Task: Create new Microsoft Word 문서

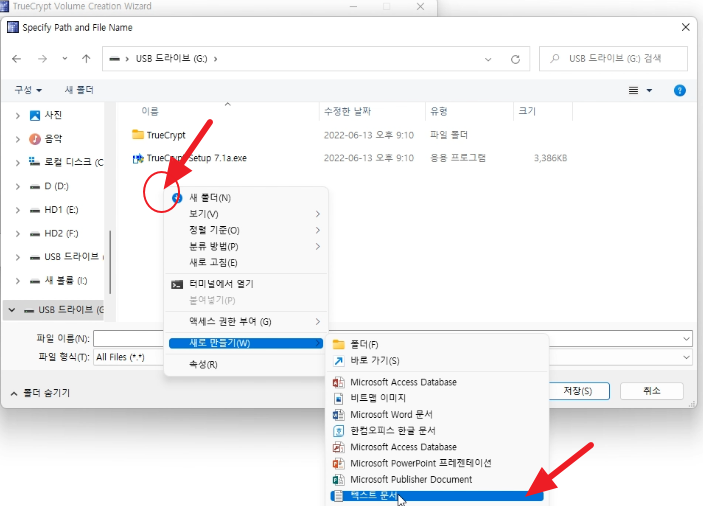Action: [437, 415]
